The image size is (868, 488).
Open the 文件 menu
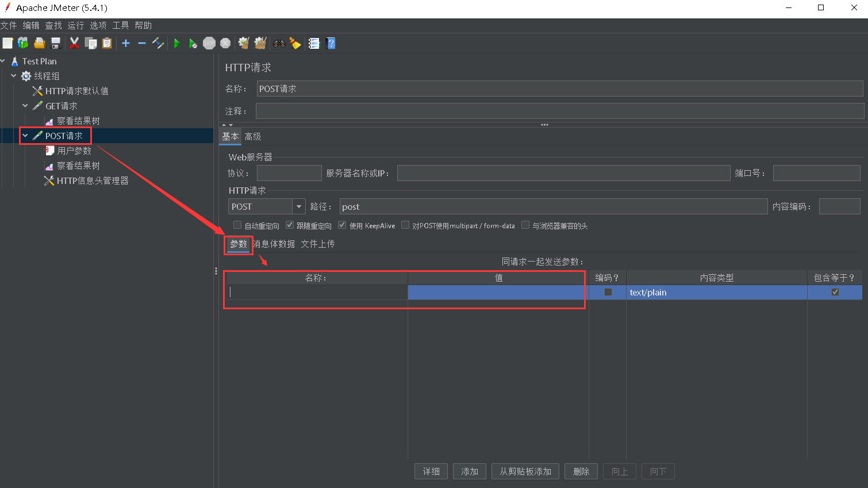[9, 25]
